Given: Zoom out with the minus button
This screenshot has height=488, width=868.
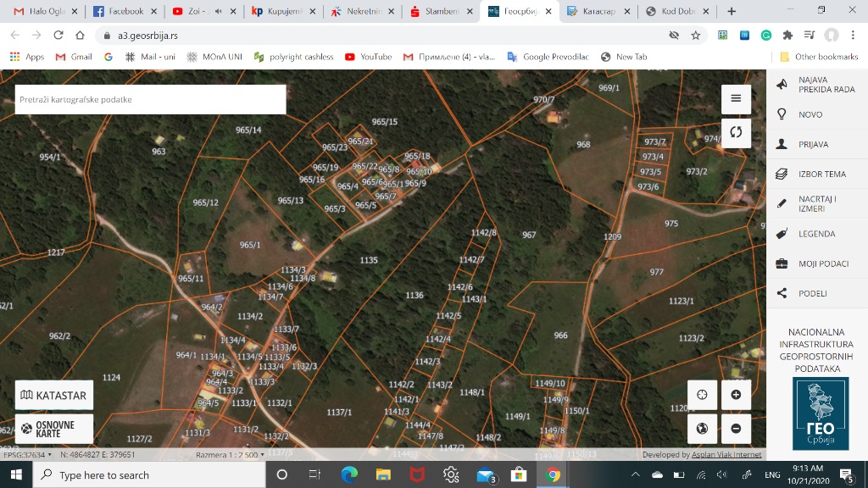Looking at the screenshot, I should tap(736, 429).
